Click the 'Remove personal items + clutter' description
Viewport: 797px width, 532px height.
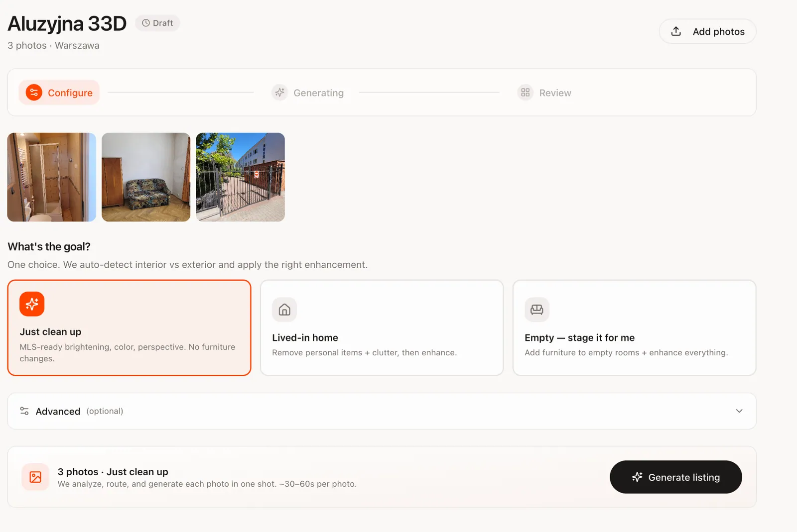click(x=364, y=353)
